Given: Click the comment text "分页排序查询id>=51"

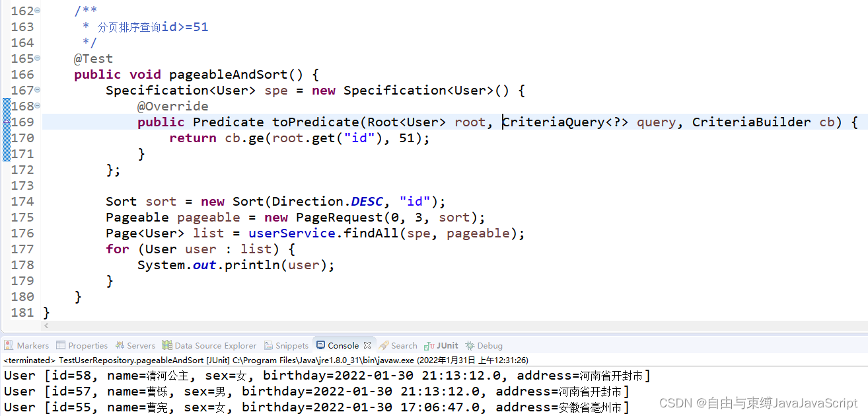Looking at the screenshot, I should coord(153,27).
